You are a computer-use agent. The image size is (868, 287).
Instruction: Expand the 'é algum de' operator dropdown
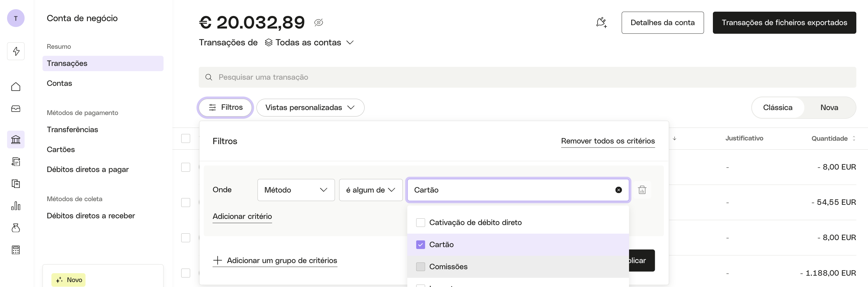(x=371, y=190)
